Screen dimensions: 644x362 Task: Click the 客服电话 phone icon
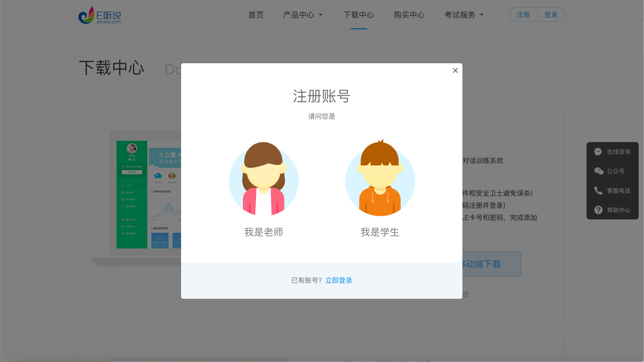598,191
